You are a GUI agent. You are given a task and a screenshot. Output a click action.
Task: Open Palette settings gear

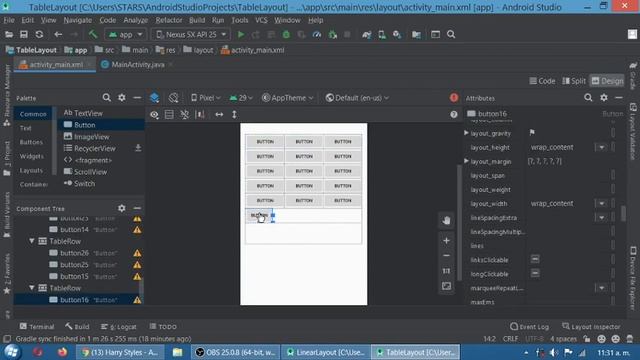[122, 98]
